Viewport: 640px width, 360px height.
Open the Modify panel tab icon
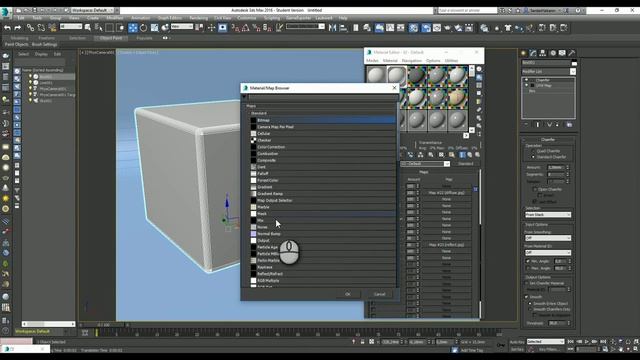pyautogui.click(x=533, y=53)
